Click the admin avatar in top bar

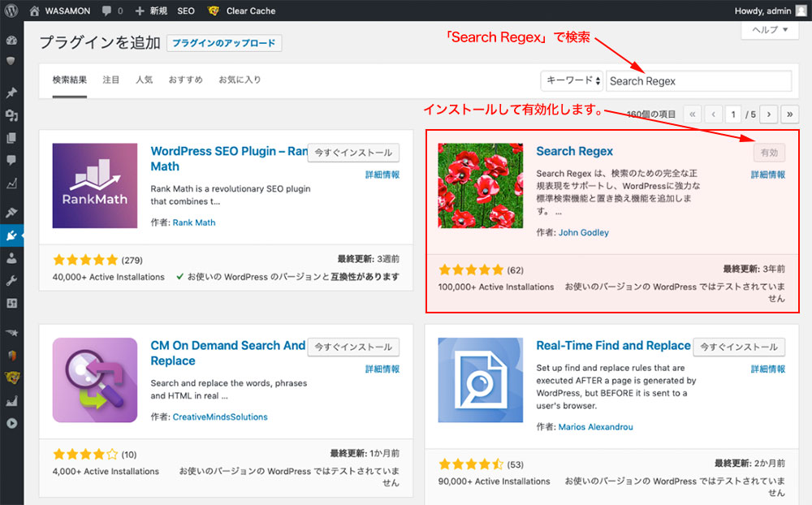click(x=802, y=11)
